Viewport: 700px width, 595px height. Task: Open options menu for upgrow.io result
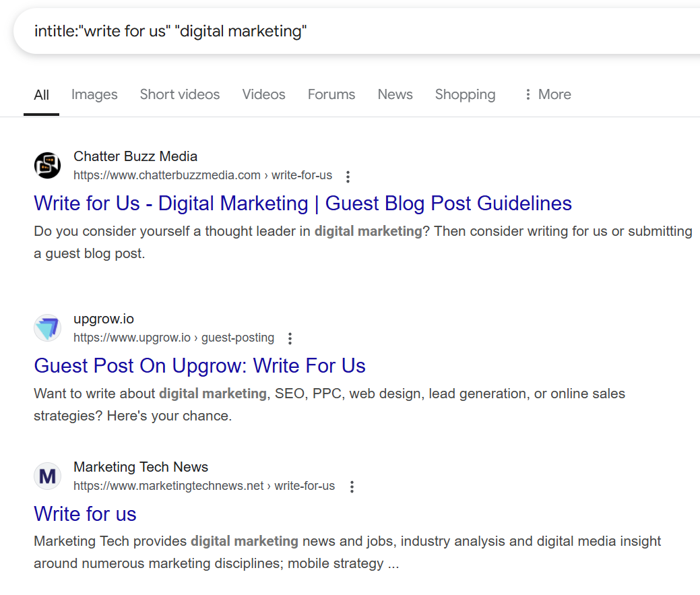[290, 338]
